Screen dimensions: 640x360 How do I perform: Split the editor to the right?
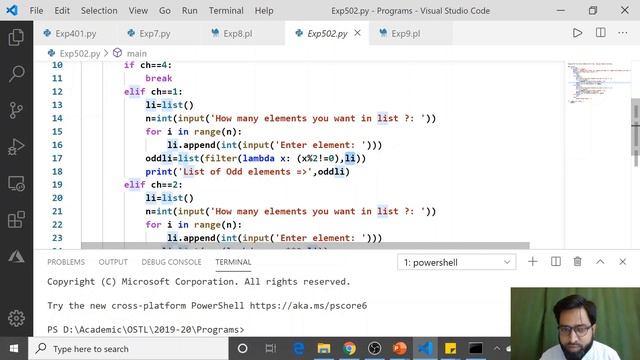pyautogui.click(x=600, y=33)
